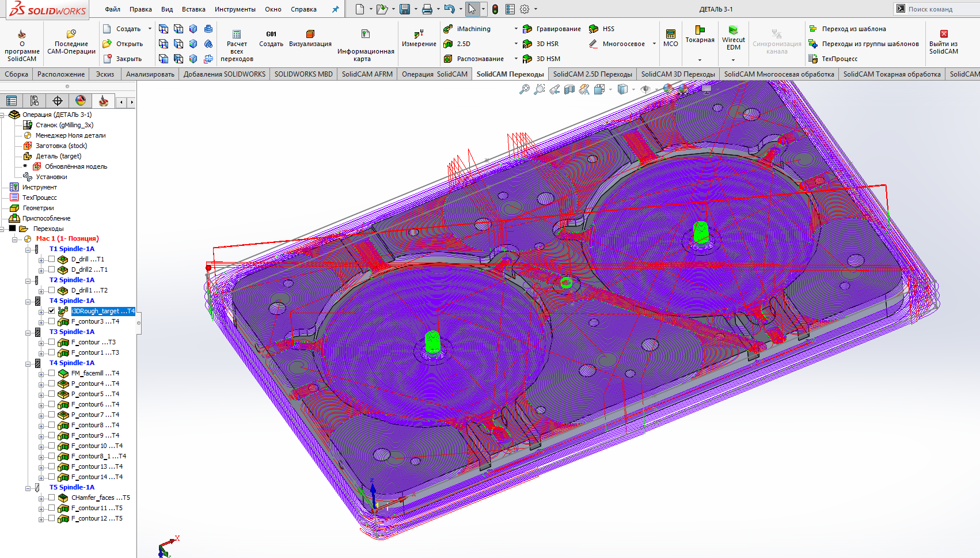Image resolution: width=980 pixels, height=558 pixels.
Task: Switch to FeatureManager design tree tab icon
Action: pos(12,101)
